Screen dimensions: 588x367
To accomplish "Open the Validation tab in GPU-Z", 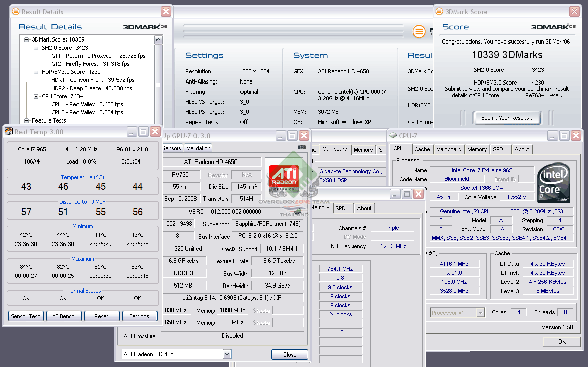I will (x=199, y=148).
